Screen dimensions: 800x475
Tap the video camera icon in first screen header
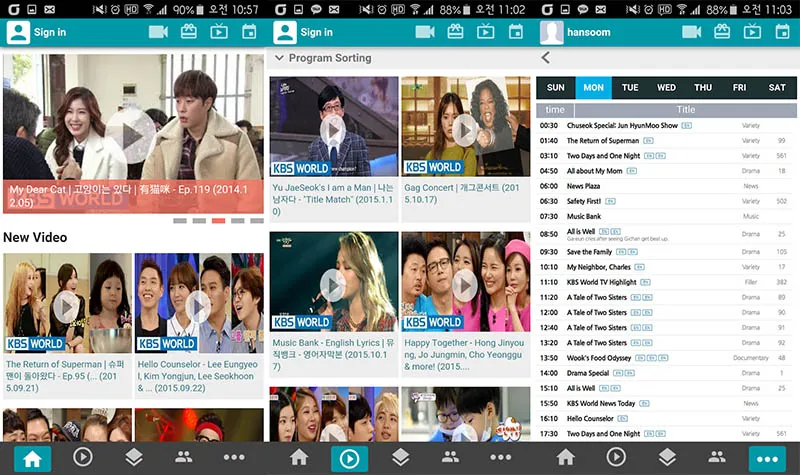pos(158,32)
